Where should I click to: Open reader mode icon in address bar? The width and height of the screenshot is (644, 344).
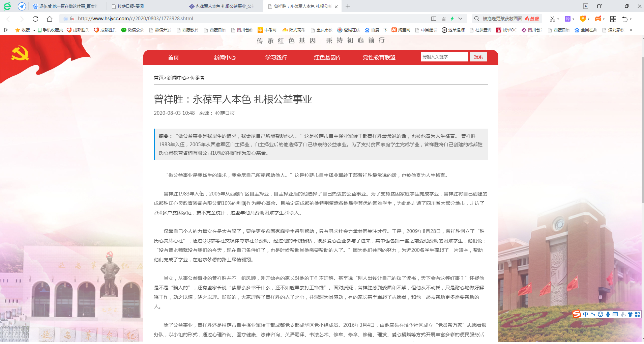[x=434, y=19]
